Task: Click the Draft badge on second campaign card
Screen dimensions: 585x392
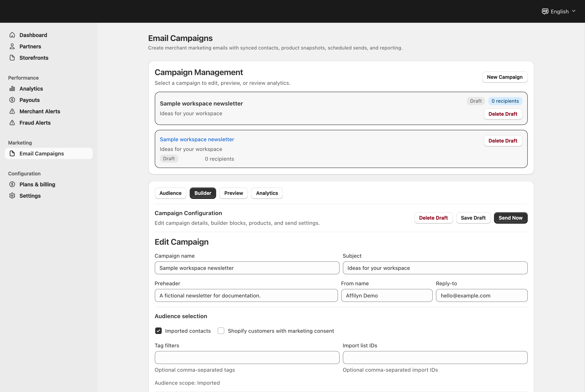Action: click(169, 158)
